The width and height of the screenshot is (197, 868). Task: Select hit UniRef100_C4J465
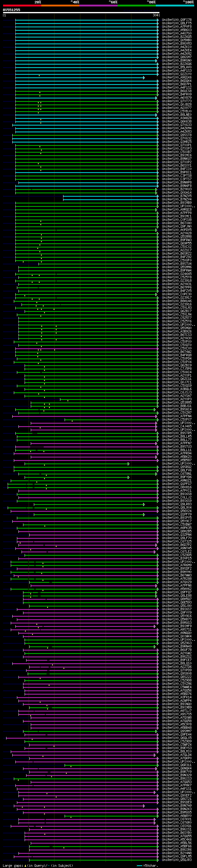(x=177, y=426)
